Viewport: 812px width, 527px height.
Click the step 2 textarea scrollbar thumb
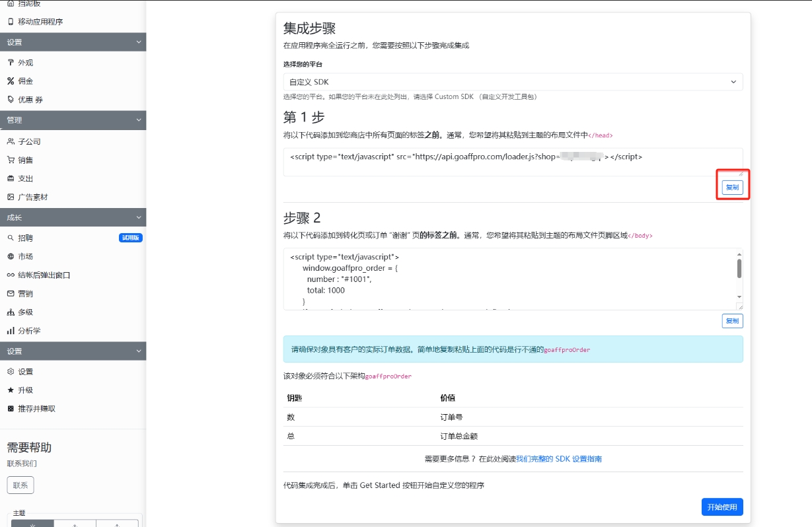point(739,268)
